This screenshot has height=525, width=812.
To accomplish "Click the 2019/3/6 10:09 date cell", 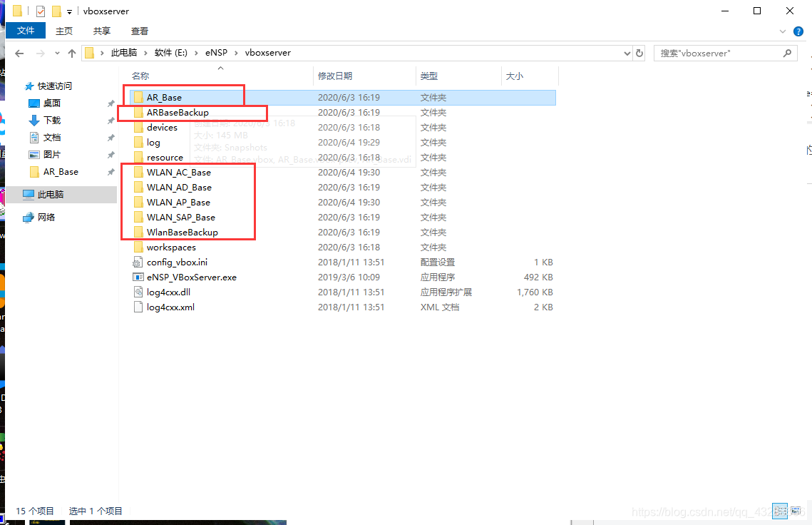I will click(x=349, y=277).
